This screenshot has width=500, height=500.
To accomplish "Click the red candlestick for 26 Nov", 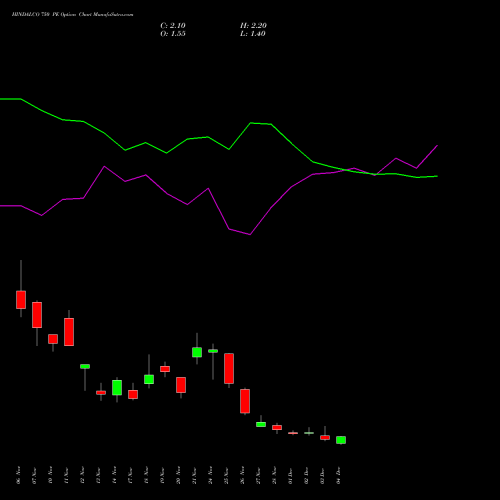I will tap(245, 401).
